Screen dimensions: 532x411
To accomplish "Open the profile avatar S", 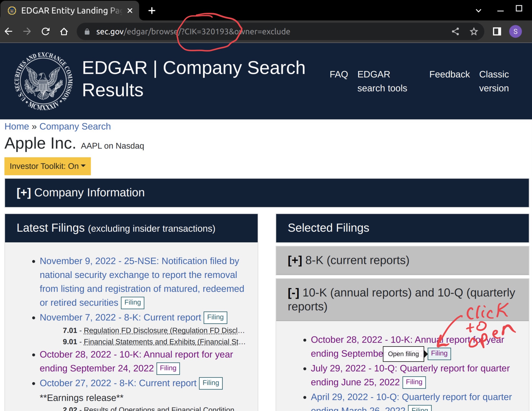I will 515,31.
